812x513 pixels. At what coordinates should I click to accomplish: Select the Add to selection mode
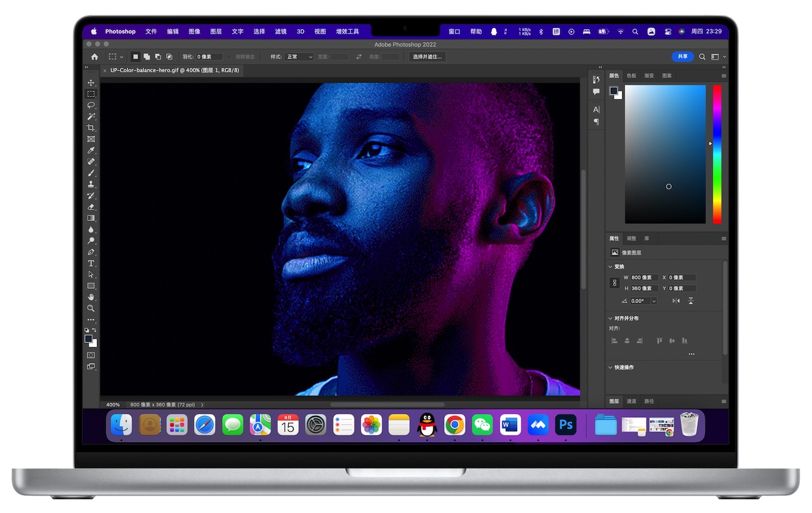146,57
